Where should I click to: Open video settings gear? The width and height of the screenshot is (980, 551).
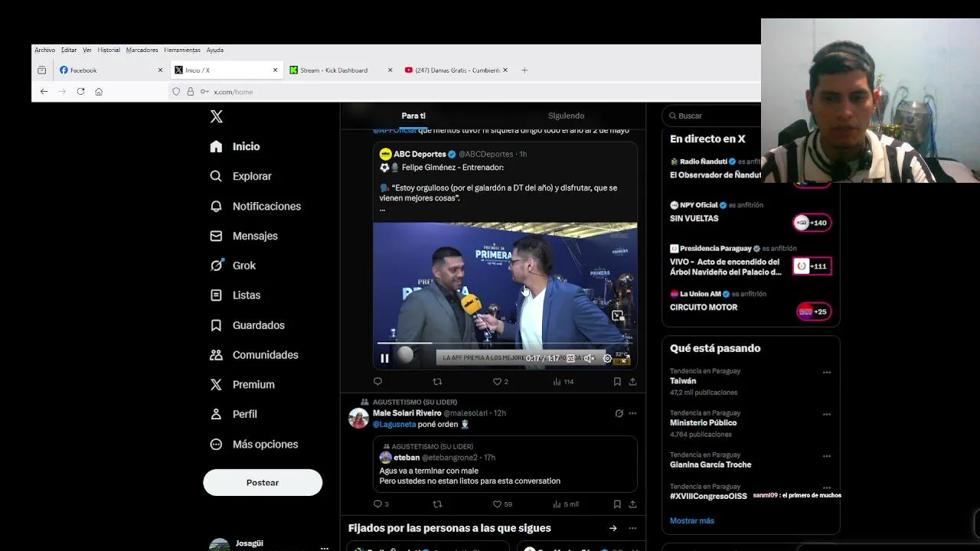point(608,358)
